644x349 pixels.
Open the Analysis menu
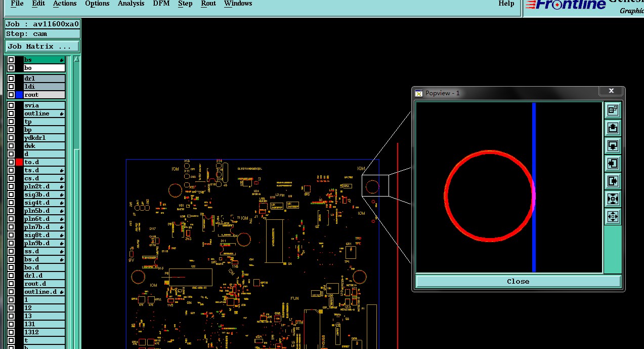point(131,4)
